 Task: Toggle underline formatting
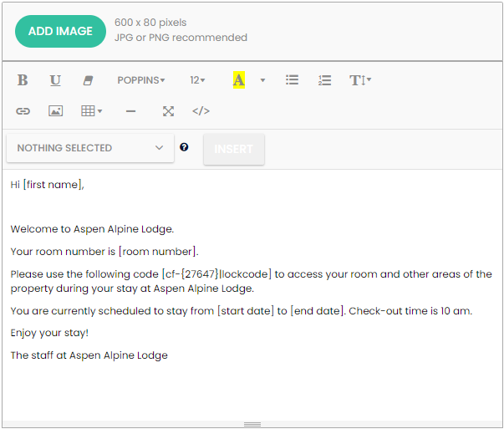coord(55,80)
